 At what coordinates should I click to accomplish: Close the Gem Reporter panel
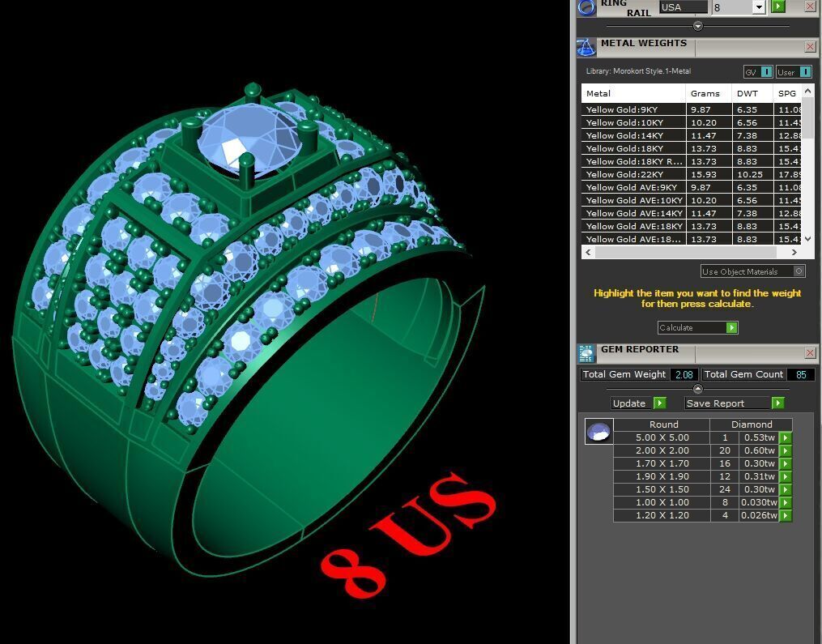[x=810, y=353]
